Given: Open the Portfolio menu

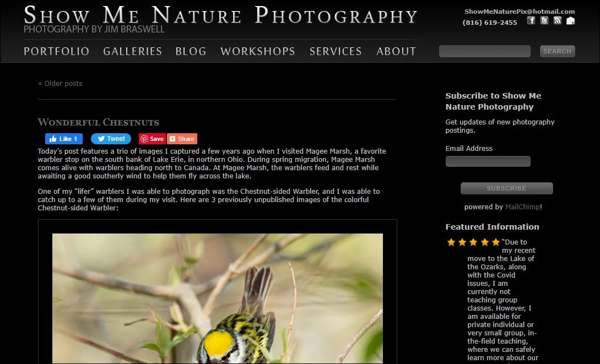Looking at the screenshot, I should [x=57, y=51].
